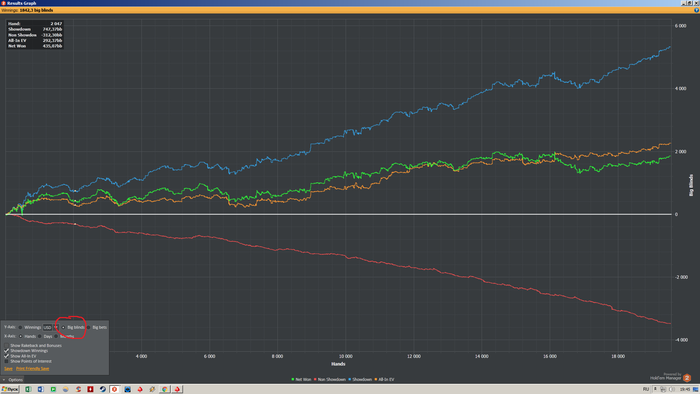Click the Showdown 747,37bb stat row
This screenshot has width=700, height=394.
(35, 29)
